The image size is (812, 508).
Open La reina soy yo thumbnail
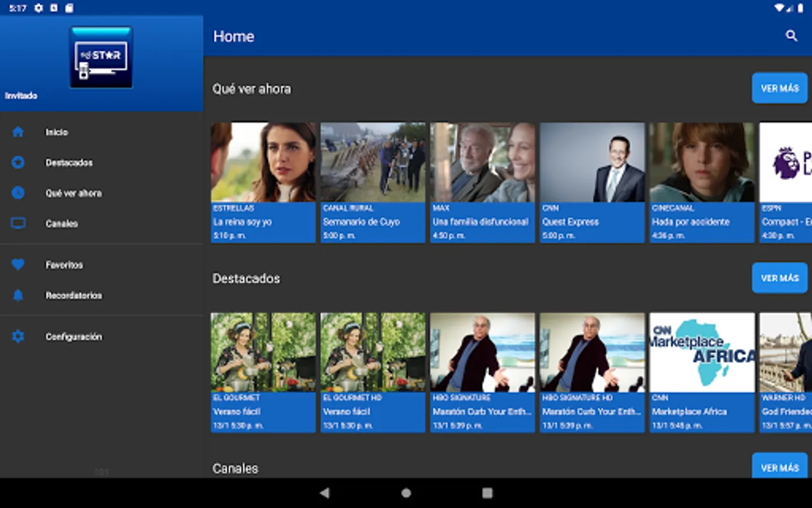pos(263,163)
